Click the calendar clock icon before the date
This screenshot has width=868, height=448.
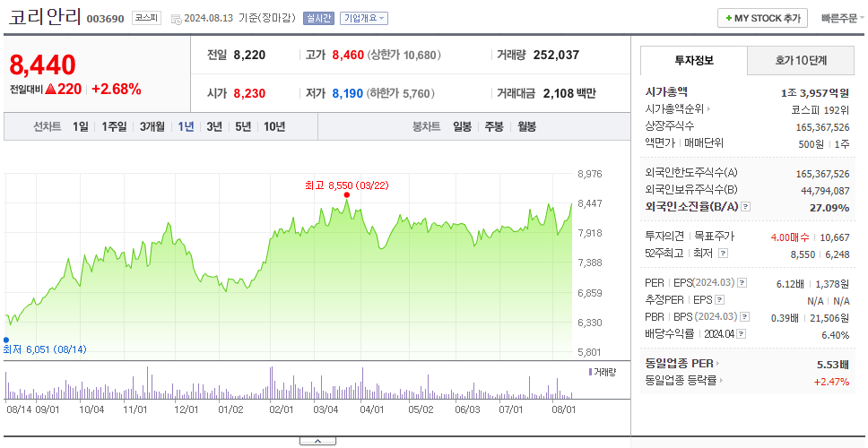pyautogui.click(x=176, y=19)
